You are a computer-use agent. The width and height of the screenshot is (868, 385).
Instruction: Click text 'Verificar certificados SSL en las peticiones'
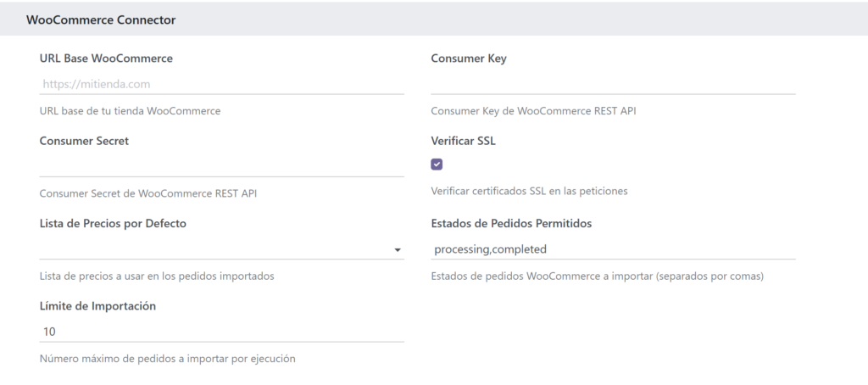529,191
